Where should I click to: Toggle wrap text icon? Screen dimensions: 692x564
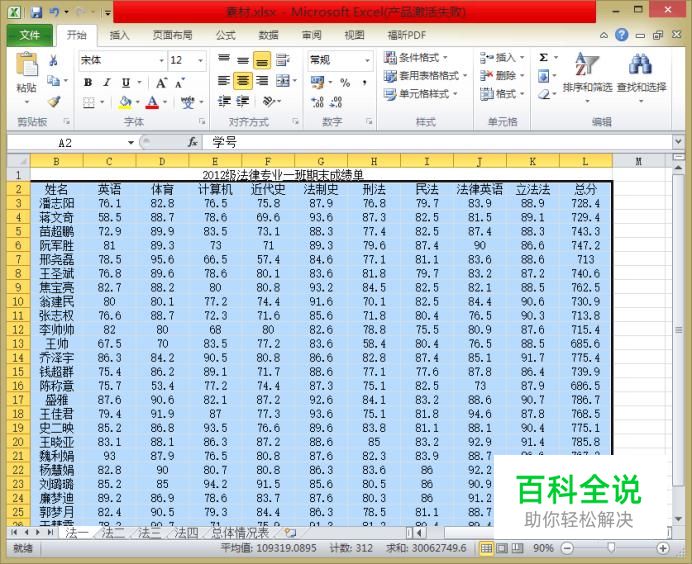click(x=282, y=60)
